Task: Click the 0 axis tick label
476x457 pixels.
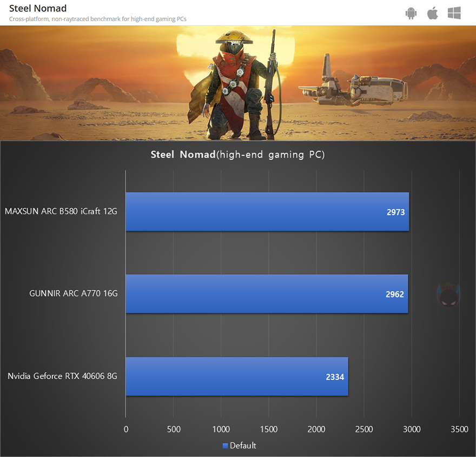Action: pyautogui.click(x=126, y=429)
